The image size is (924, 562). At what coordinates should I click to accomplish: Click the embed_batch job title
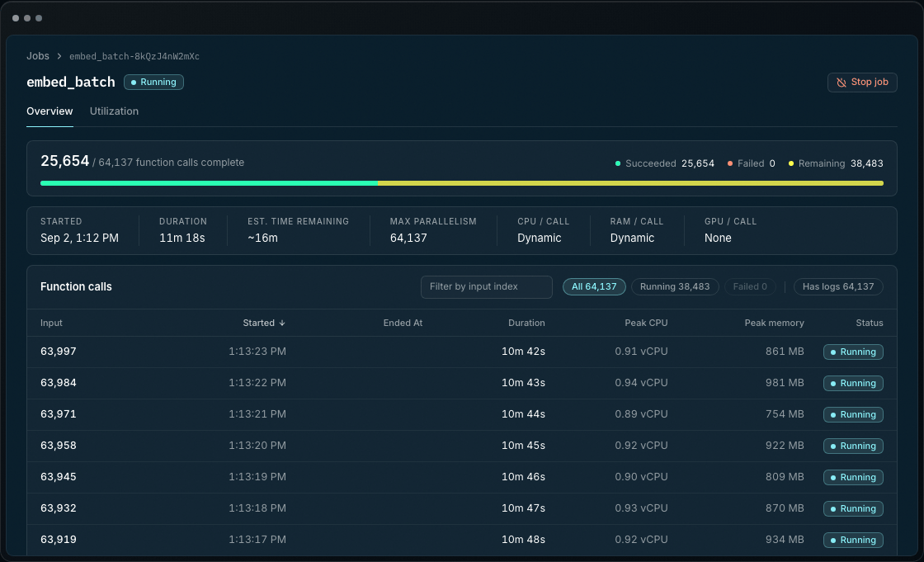pos(71,82)
